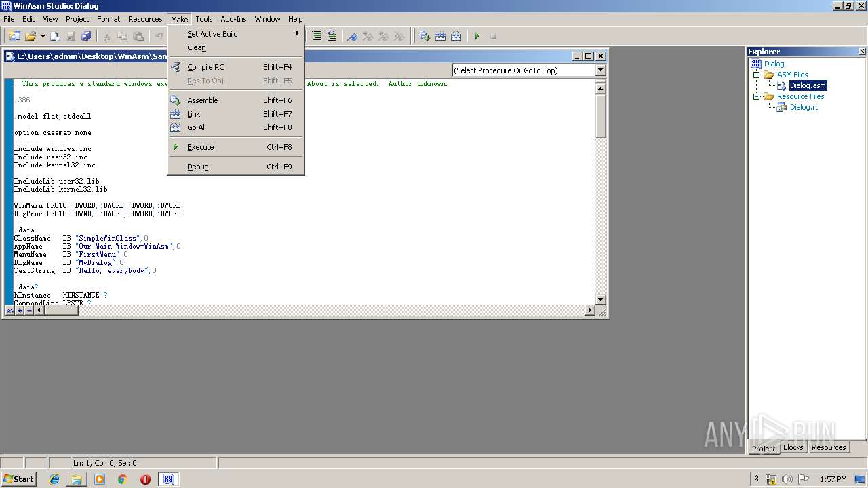This screenshot has height=488, width=868.
Task: Click the Toggle Bookmark toolbar icon
Action: coord(352,36)
